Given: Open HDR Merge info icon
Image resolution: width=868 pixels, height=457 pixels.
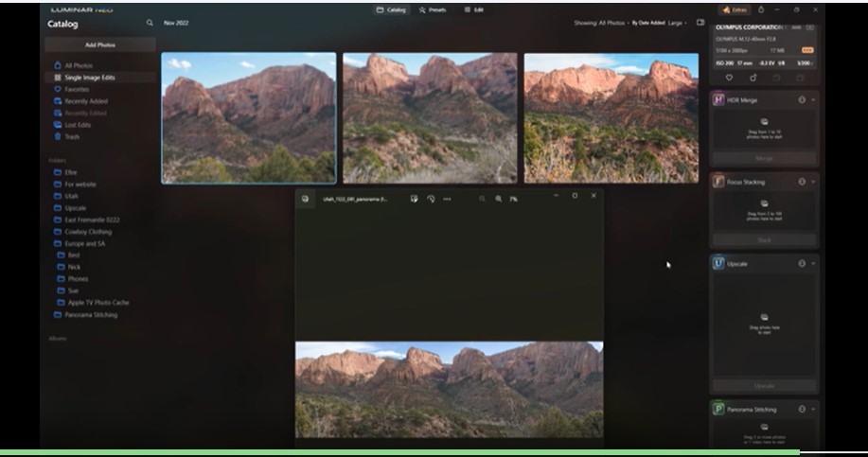Looking at the screenshot, I should [x=802, y=100].
